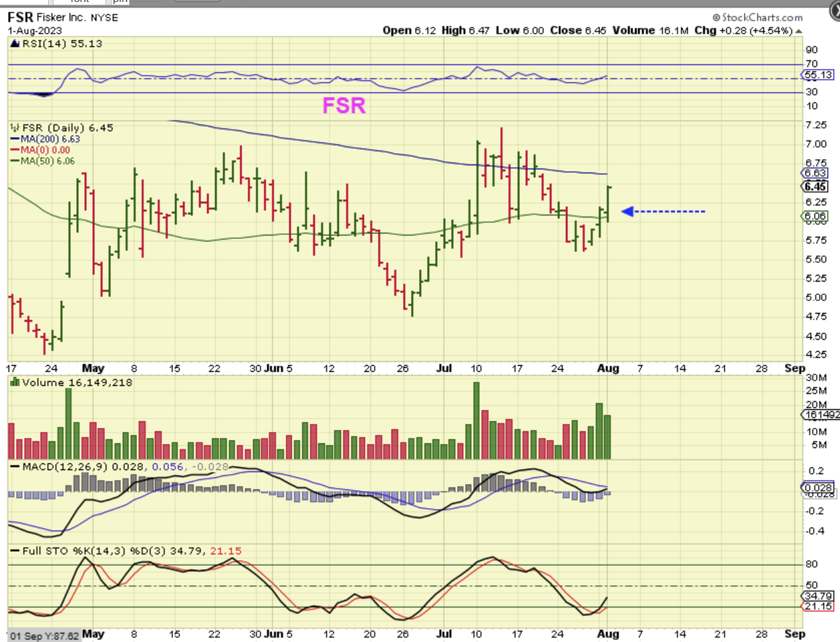Click the boxed 34.79 stochastic tag on the right axis
The image size is (840, 642).
819,596
